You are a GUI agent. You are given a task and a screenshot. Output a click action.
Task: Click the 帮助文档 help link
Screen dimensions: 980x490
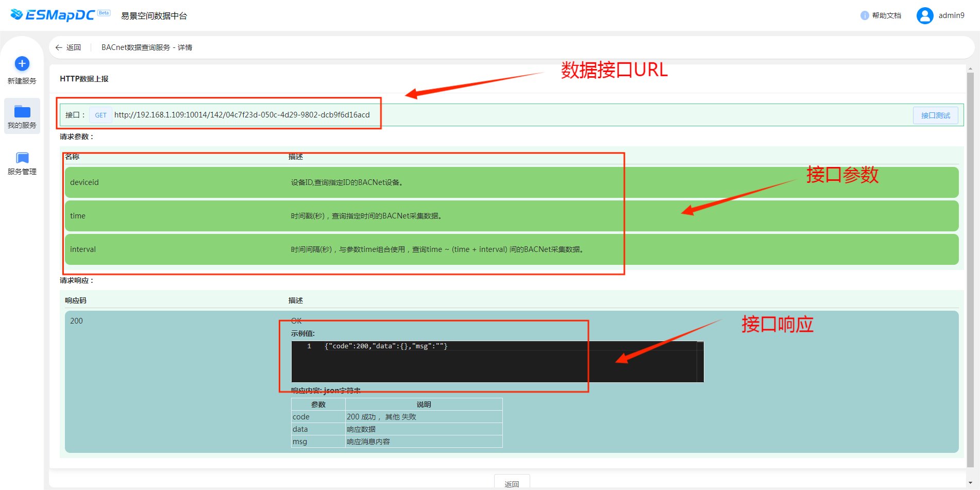[x=887, y=15]
